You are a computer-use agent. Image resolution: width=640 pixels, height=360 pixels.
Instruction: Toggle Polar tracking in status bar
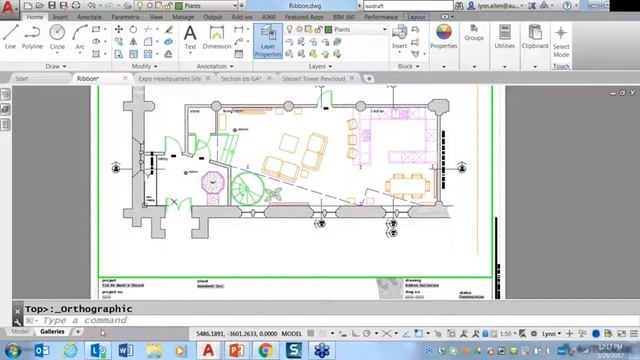pos(367,333)
